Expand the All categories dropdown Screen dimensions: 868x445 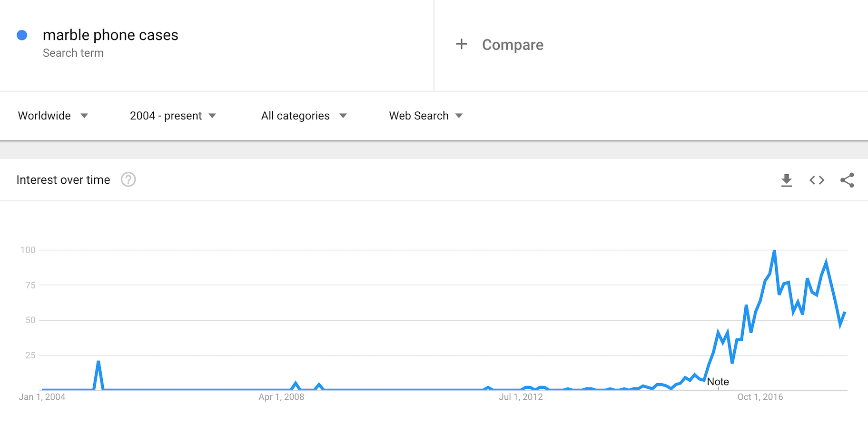304,116
